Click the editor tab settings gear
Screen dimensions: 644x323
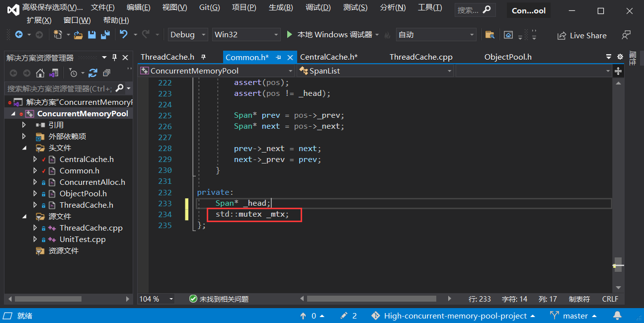[x=620, y=57]
